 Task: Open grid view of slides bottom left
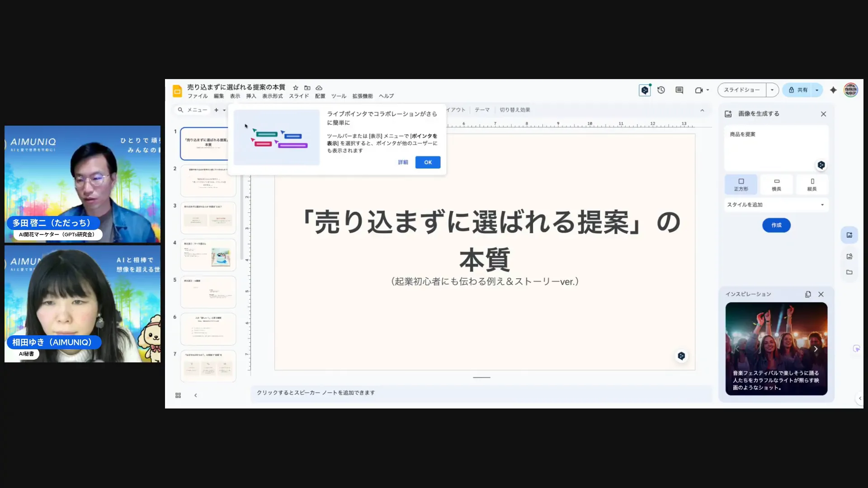(178, 395)
